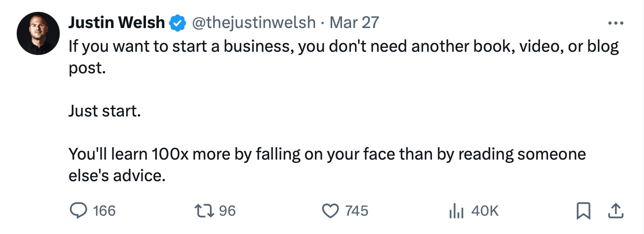Viewport: 644px width, 234px height.
Task: Open the more options ellipsis menu
Action: (x=615, y=24)
